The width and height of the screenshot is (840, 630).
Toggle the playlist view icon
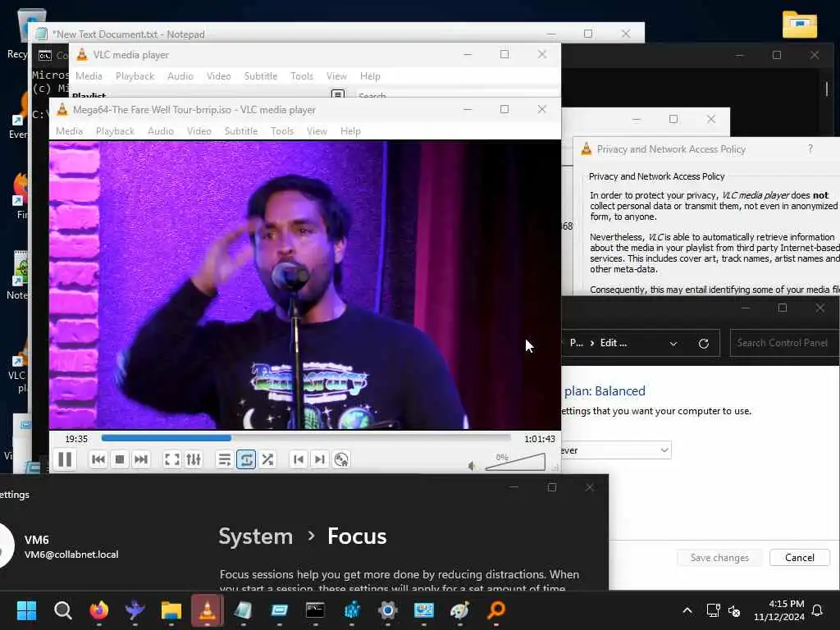click(x=225, y=459)
